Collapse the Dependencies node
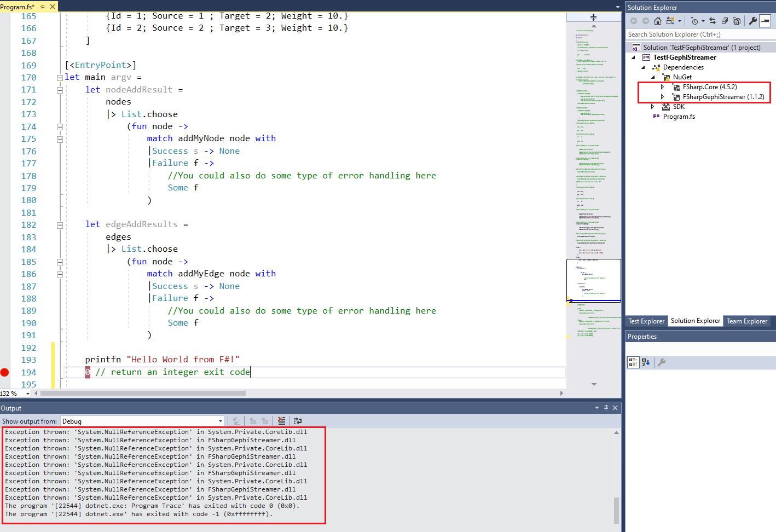Viewport: 776px width, 532px height. 643,67
